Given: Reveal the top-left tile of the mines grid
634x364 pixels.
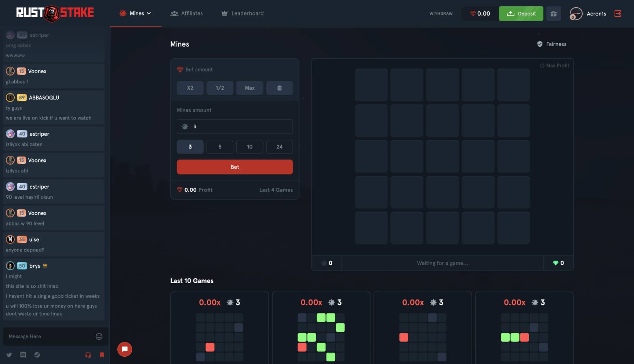Looking at the screenshot, I should pyautogui.click(x=371, y=85).
